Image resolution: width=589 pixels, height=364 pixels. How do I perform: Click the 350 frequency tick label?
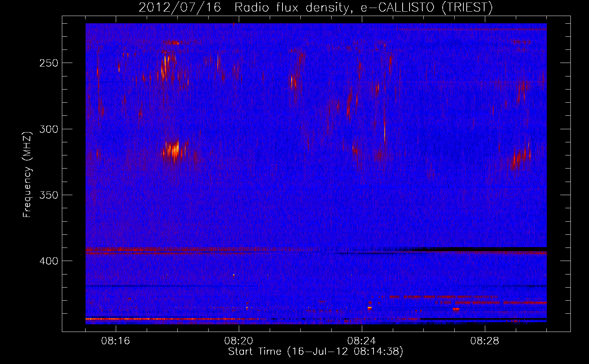[49, 195]
